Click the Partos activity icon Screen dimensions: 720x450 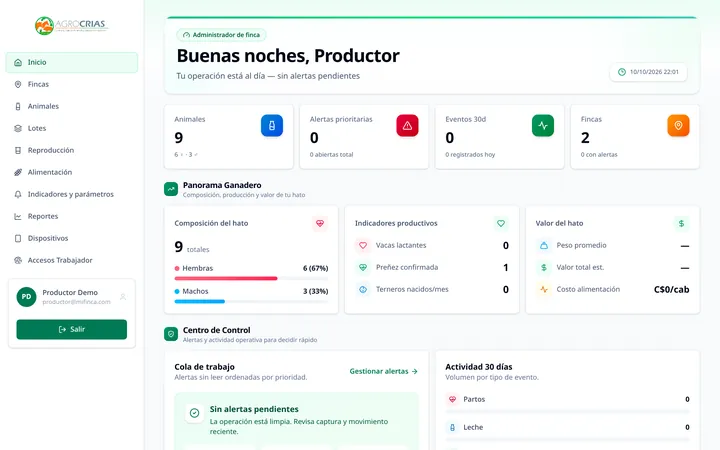[x=452, y=399]
